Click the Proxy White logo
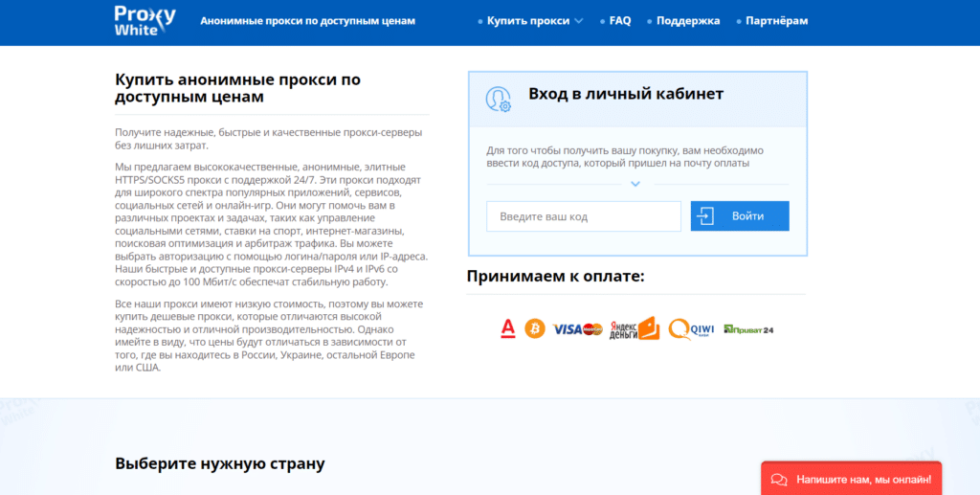Image resolution: width=980 pixels, height=495 pixels. click(x=145, y=21)
